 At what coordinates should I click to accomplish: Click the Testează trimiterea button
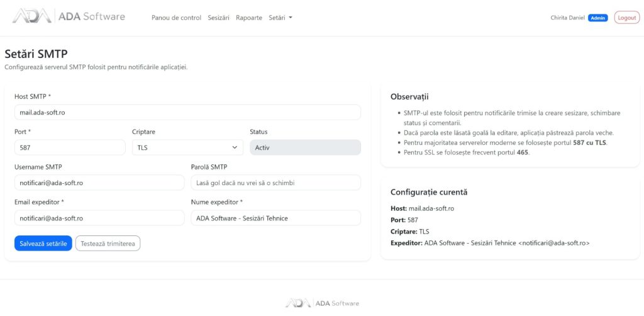click(108, 243)
